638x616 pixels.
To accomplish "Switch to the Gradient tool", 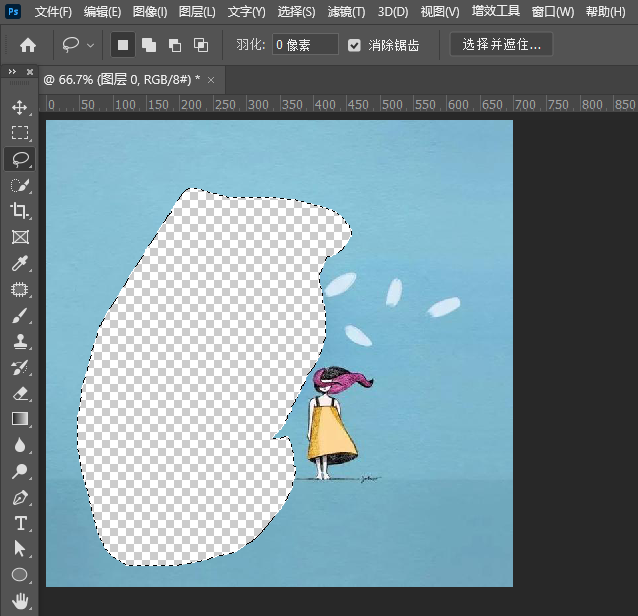I will pos(19,419).
